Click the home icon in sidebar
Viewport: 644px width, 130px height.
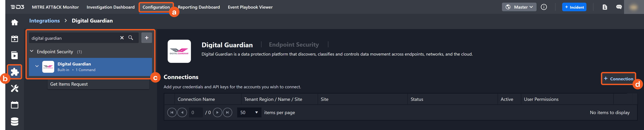pos(14,22)
